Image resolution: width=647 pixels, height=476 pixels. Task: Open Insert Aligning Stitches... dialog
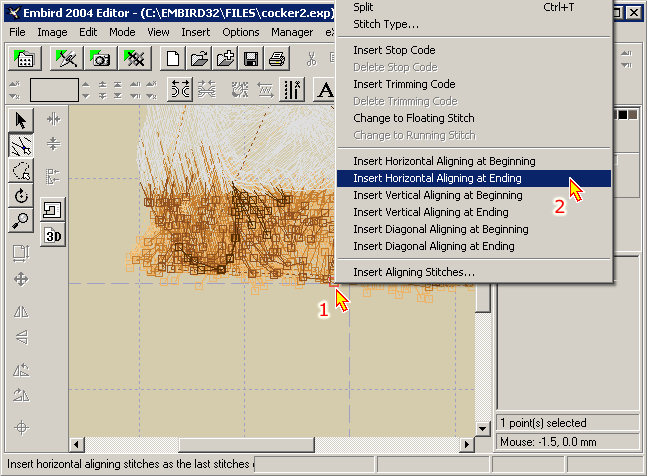pos(474,272)
